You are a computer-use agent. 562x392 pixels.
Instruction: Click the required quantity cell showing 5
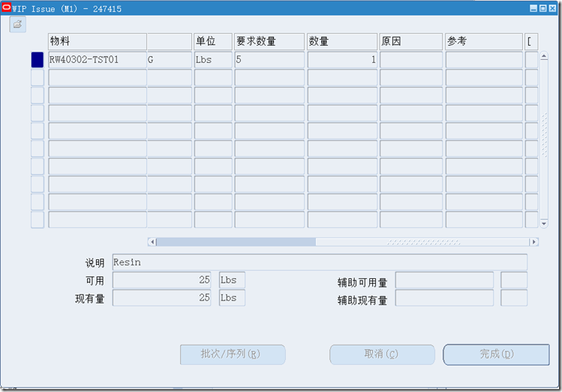tap(270, 60)
